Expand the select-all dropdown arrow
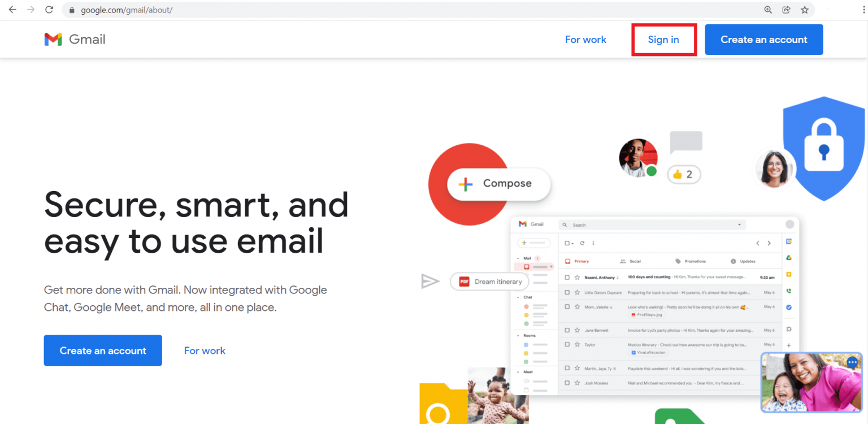The height and width of the screenshot is (424, 868). coord(572,243)
